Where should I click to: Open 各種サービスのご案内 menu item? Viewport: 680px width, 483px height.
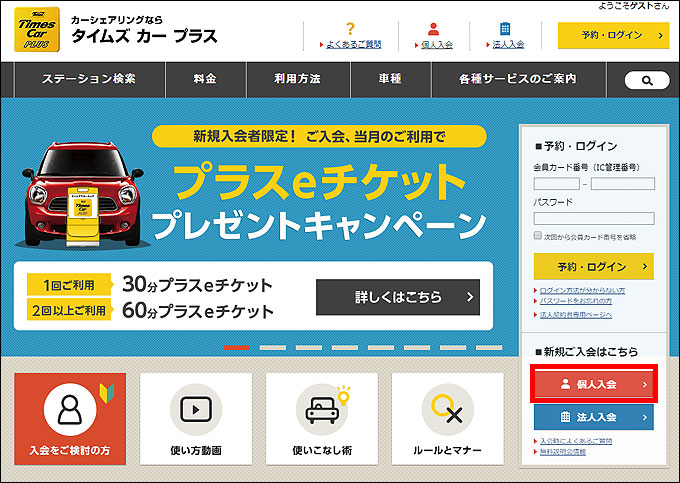[519, 79]
